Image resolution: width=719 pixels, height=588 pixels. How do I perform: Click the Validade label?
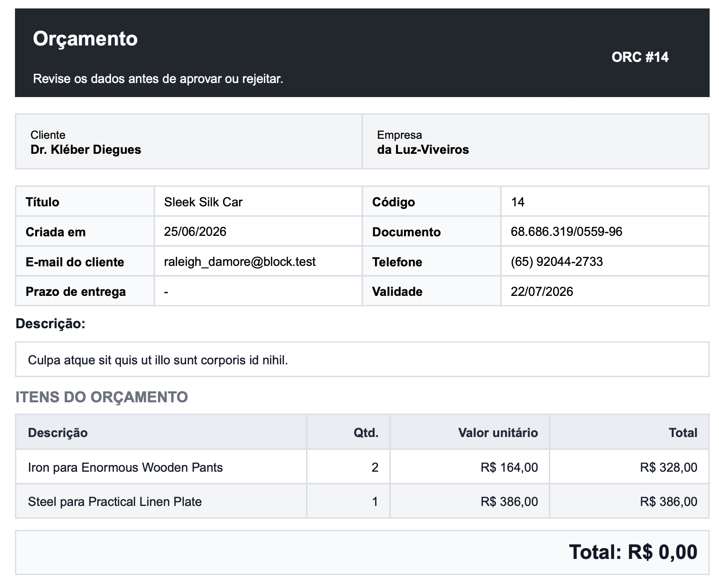click(x=397, y=292)
